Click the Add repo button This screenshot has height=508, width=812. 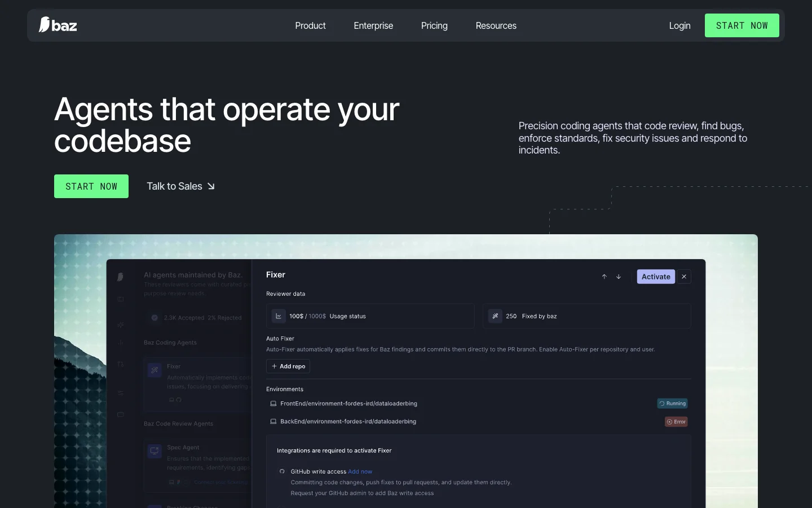pos(288,366)
